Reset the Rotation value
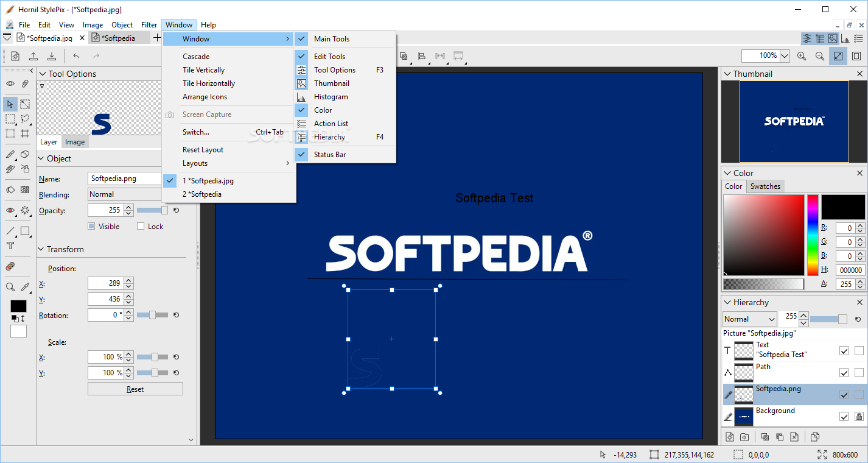868x463 pixels. pyautogui.click(x=176, y=315)
